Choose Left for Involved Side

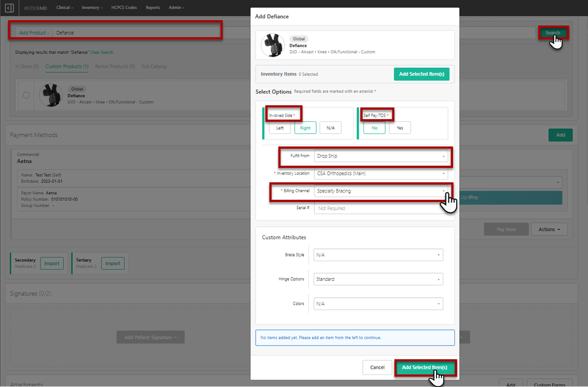point(280,128)
